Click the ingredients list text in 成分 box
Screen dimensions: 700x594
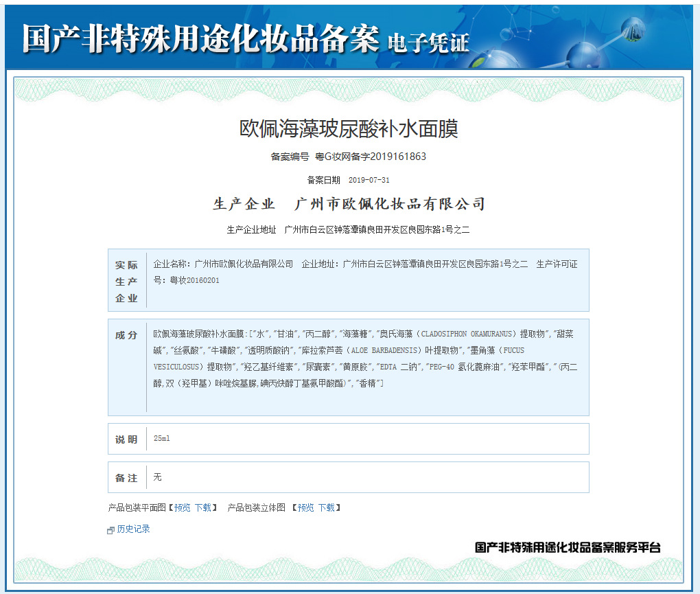tap(365, 358)
